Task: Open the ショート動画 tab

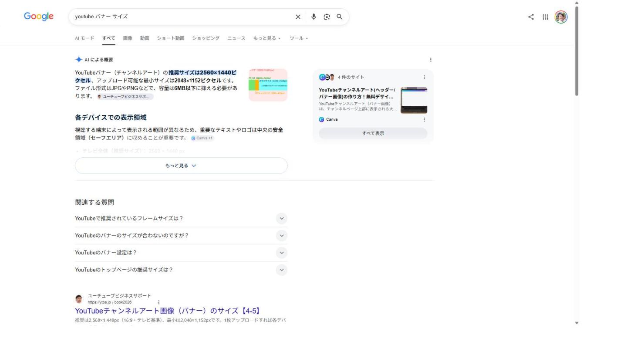Action: (171, 38)
